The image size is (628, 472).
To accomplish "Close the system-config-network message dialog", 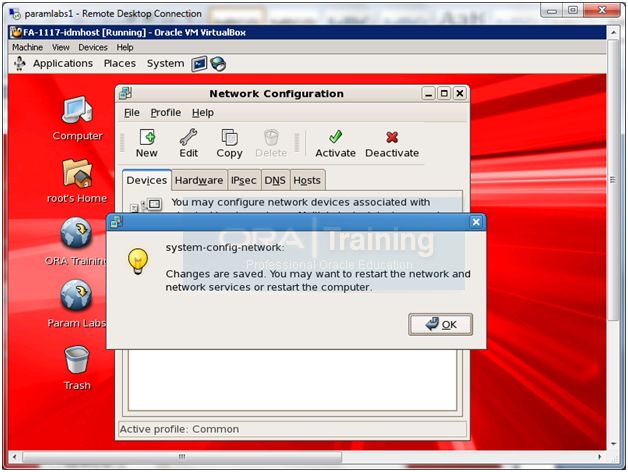I will (x=476, y=222).
